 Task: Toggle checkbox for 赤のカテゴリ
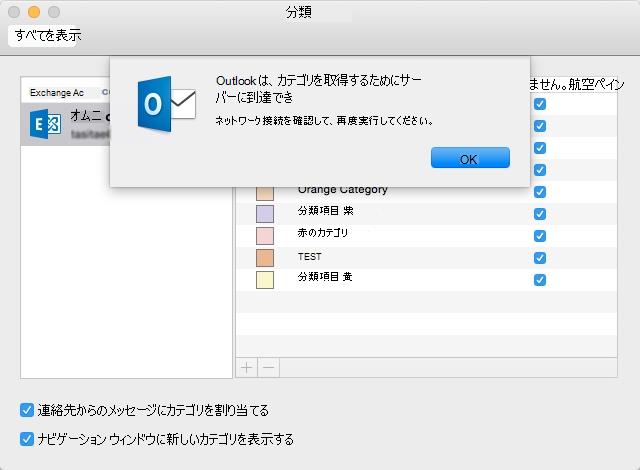tap(540, 236)
